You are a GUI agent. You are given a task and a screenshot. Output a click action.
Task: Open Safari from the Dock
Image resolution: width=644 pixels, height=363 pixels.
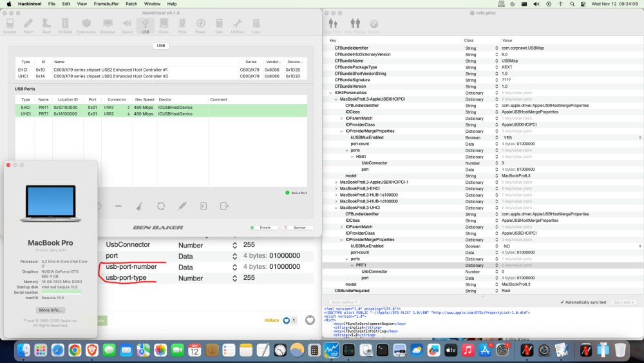(58, 350)
